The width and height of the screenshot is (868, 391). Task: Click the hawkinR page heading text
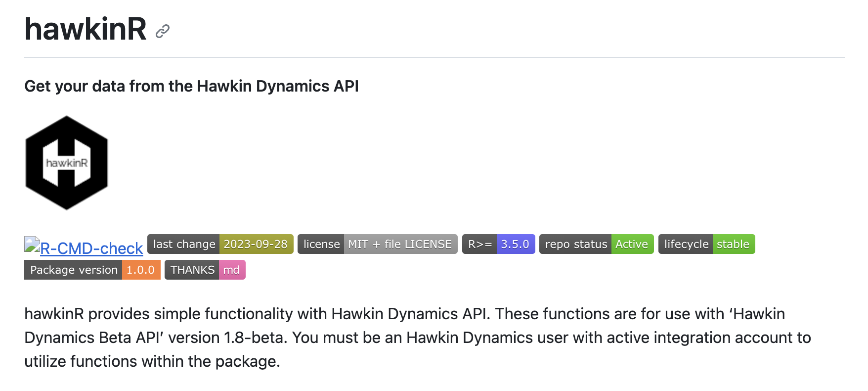(x=86, y=29)
